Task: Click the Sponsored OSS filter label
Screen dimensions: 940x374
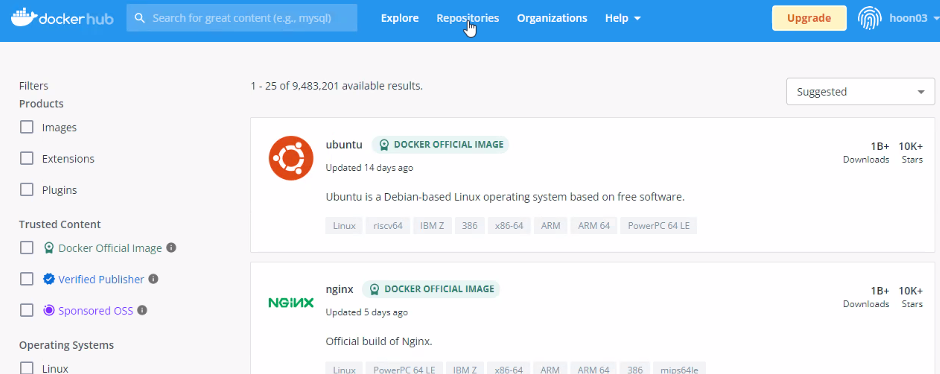Action: [x=96, y=310]
